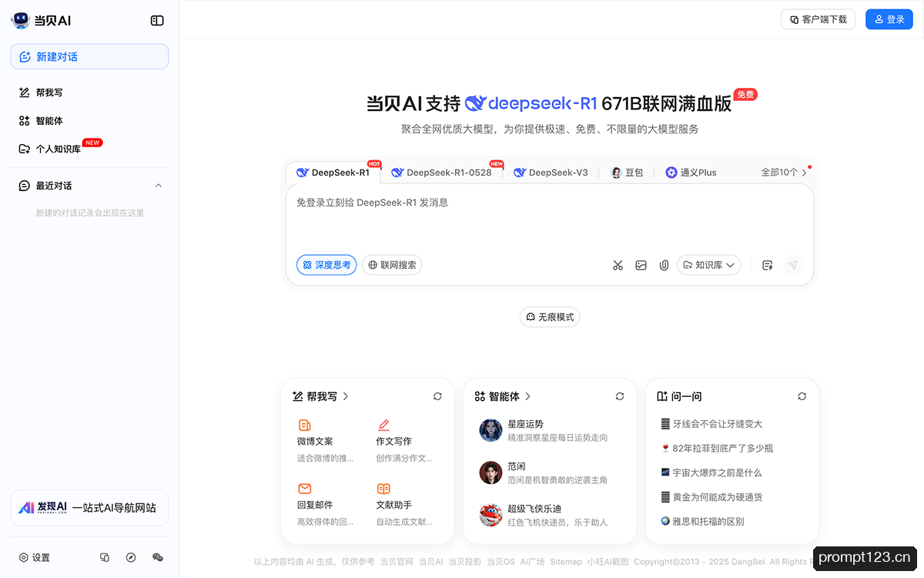Open the prompt template icon beside send

[x=767, y=265]
